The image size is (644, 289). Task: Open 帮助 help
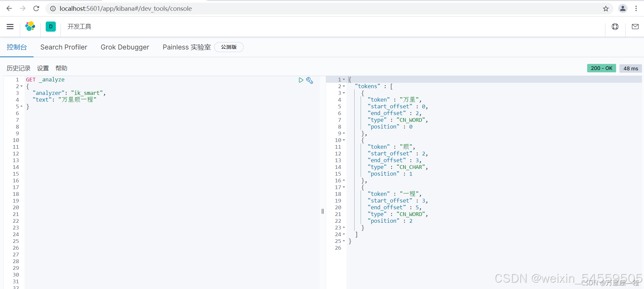tap(62, 68)
